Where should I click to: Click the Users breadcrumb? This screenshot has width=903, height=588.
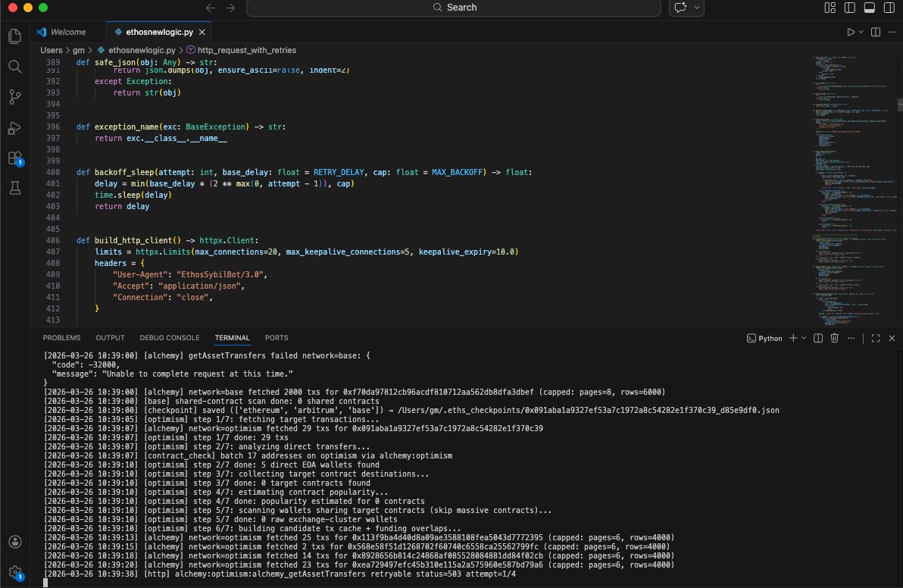[x=52, y=50]
